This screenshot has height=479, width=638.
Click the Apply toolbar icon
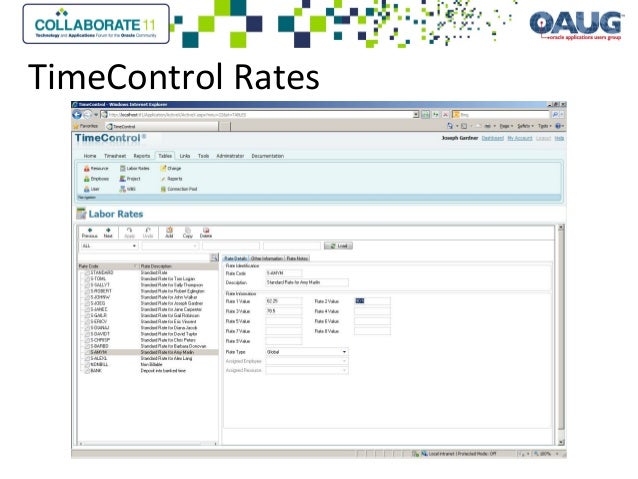129,233
